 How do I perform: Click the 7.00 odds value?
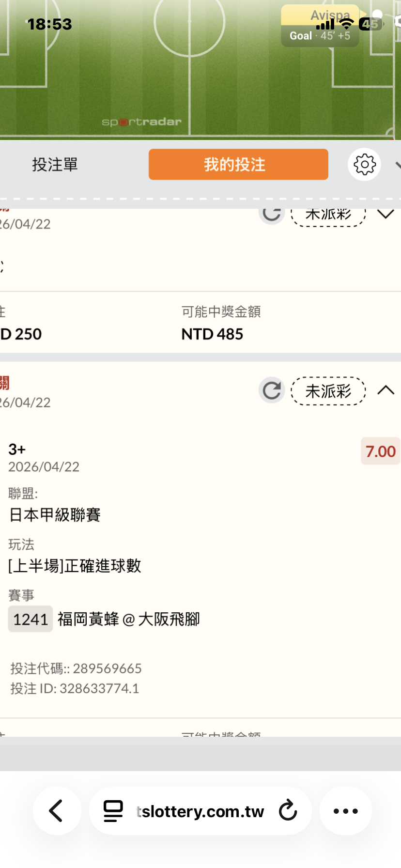coord(380,451)
